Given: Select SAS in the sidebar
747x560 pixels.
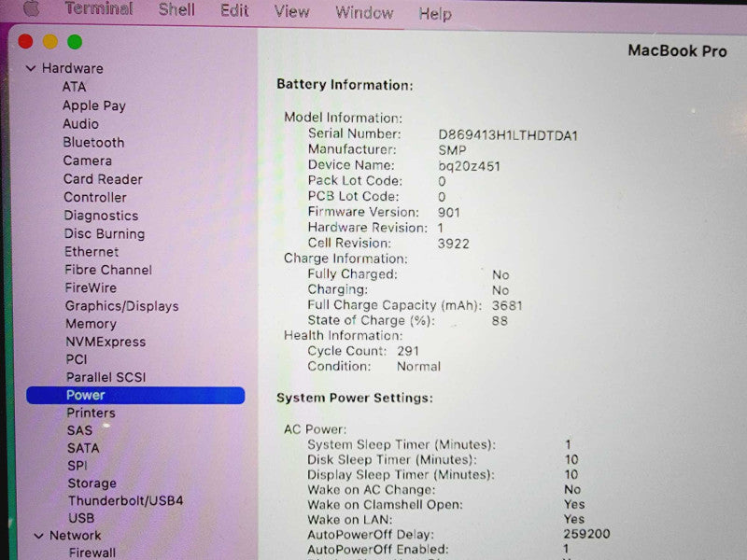Looking at the screenshot, I should [79, 430].
